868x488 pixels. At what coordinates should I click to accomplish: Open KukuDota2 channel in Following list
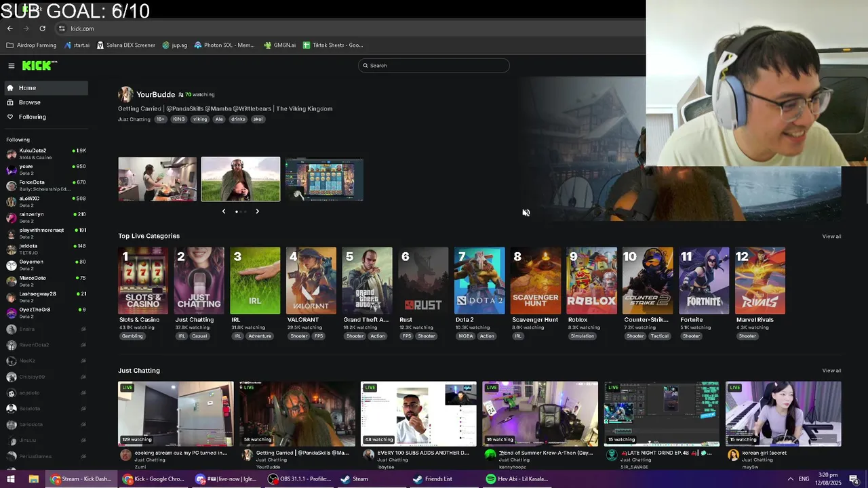click(x=45, y=154)
